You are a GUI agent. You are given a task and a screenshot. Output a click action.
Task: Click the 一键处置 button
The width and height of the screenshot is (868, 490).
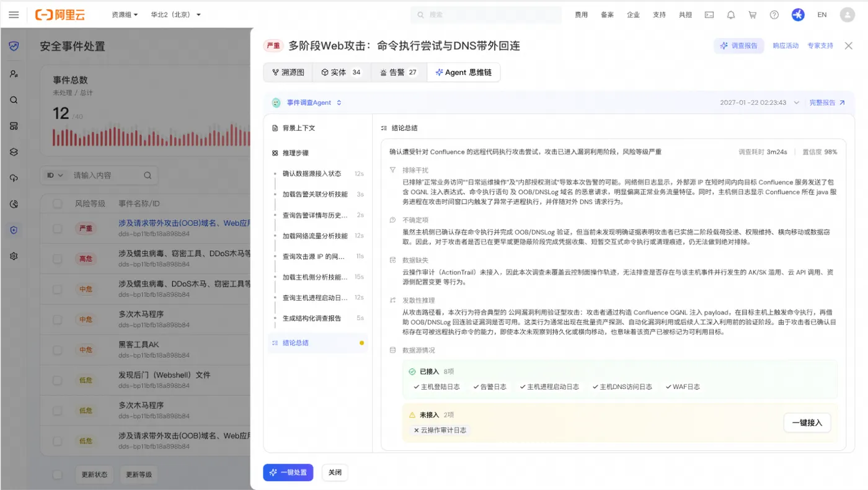(288, 473)
